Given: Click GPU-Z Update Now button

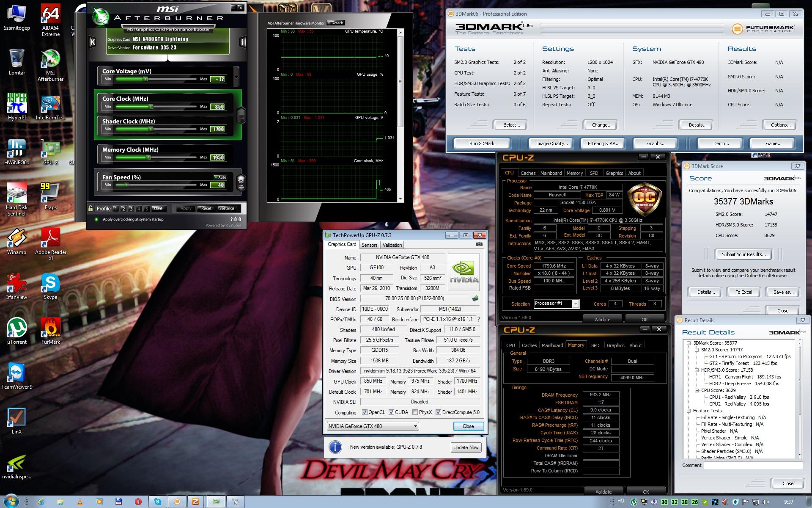Looking at the screenshot, I should (466, 447).
